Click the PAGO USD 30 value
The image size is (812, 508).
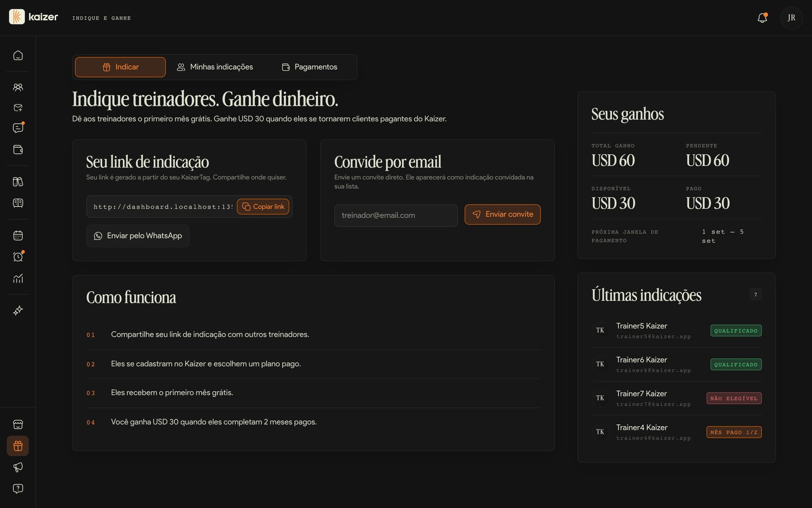(708, 203)
